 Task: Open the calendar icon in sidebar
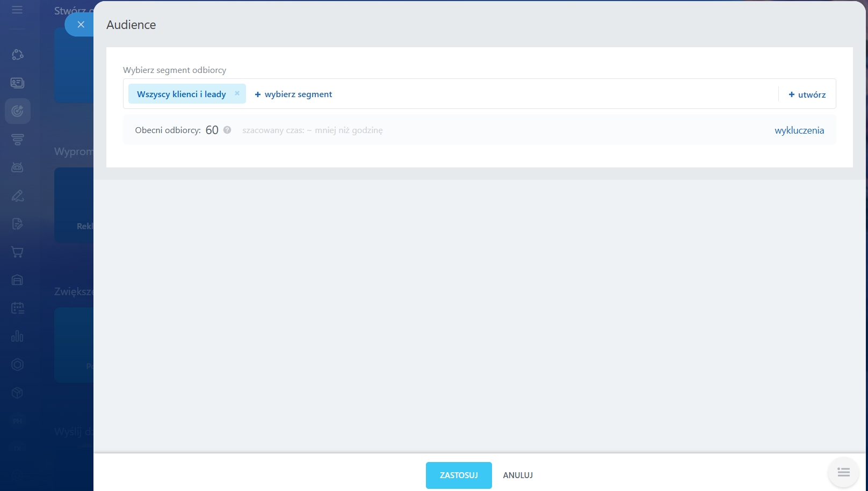pyautogui.click(x=17, y=308)
